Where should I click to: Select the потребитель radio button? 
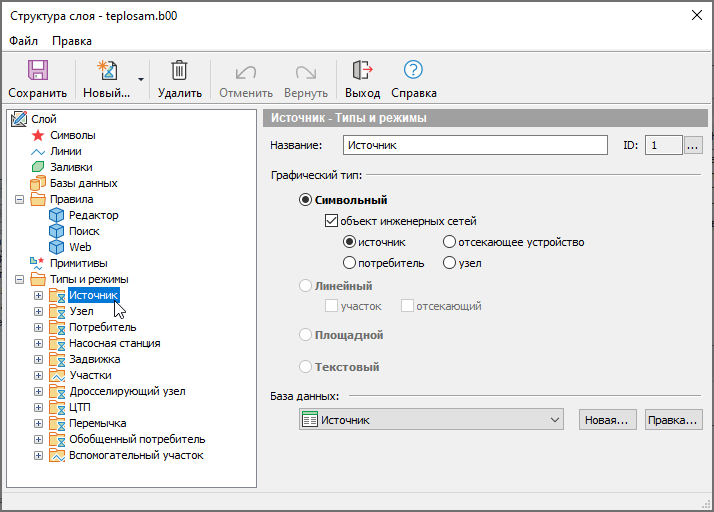(x=349, y=263)
